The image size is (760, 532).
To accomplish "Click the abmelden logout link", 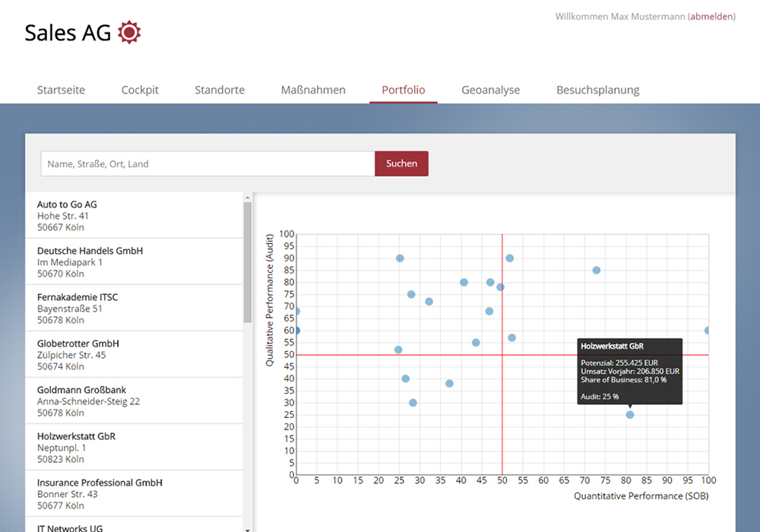I will [x=711, y=17].
